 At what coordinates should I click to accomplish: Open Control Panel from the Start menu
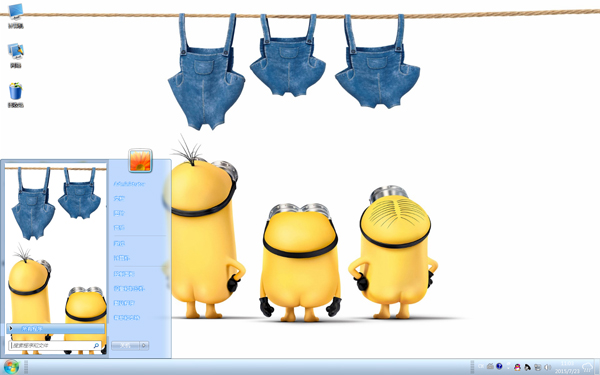point(124,274)
